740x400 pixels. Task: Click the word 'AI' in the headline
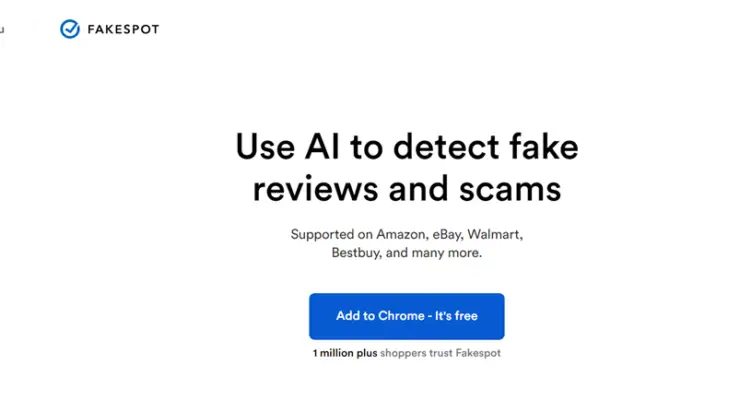coord(322,146)
